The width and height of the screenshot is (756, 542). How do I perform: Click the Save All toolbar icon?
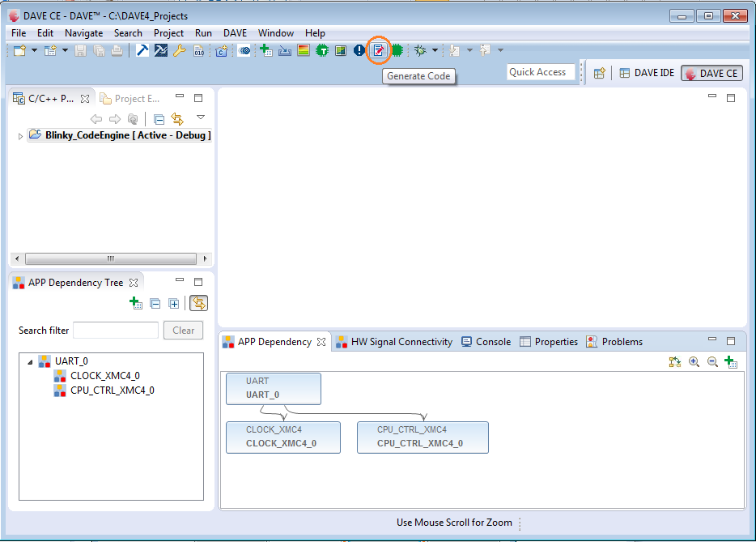click(x=99, y=50)
